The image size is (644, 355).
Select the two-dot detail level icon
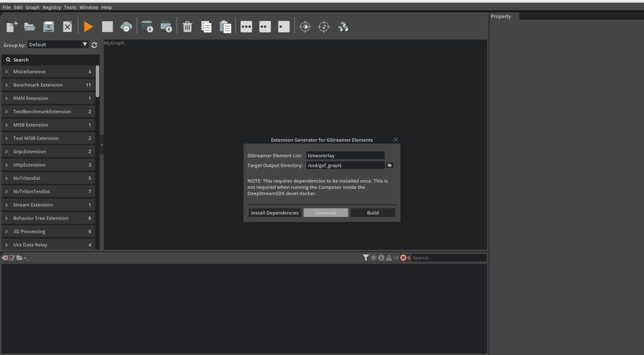coord(265,27)
